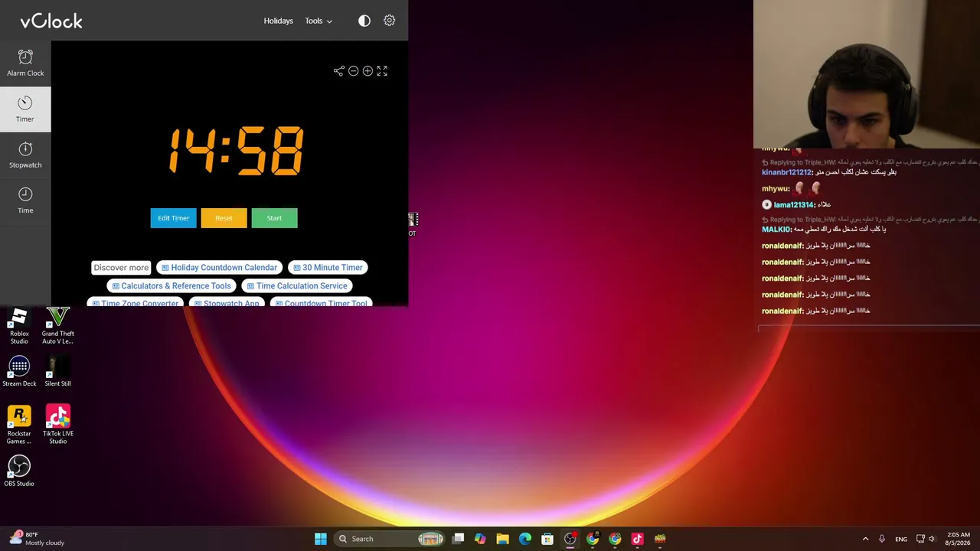The image size is (980, 551).
Task: Open Microsoft Store from the taskbar
Action: (547, 539)
